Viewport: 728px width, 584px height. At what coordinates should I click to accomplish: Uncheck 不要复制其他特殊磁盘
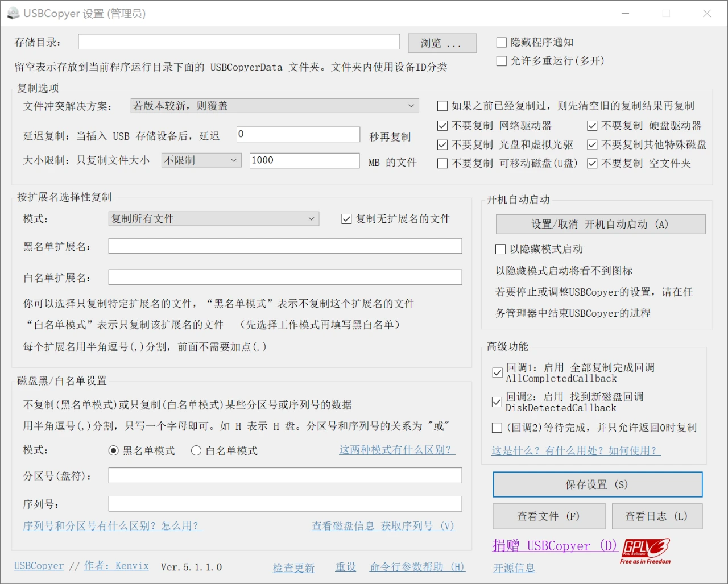coord(592,144)
